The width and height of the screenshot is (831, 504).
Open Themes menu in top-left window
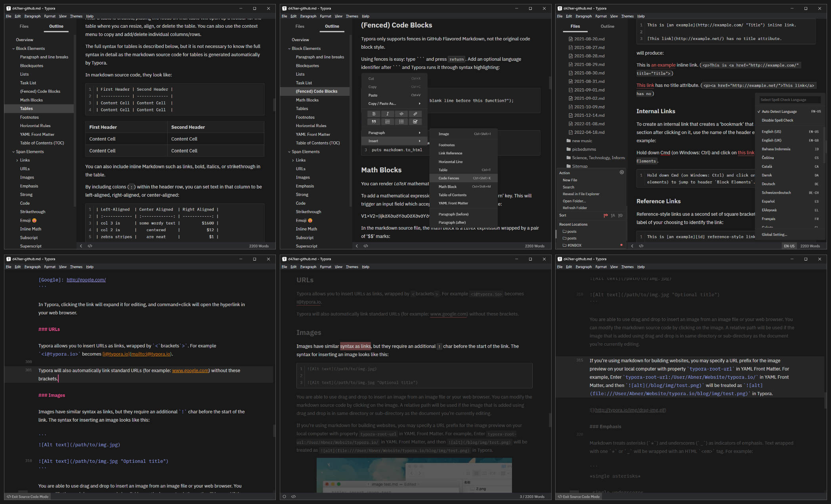[x=76, y=16]
